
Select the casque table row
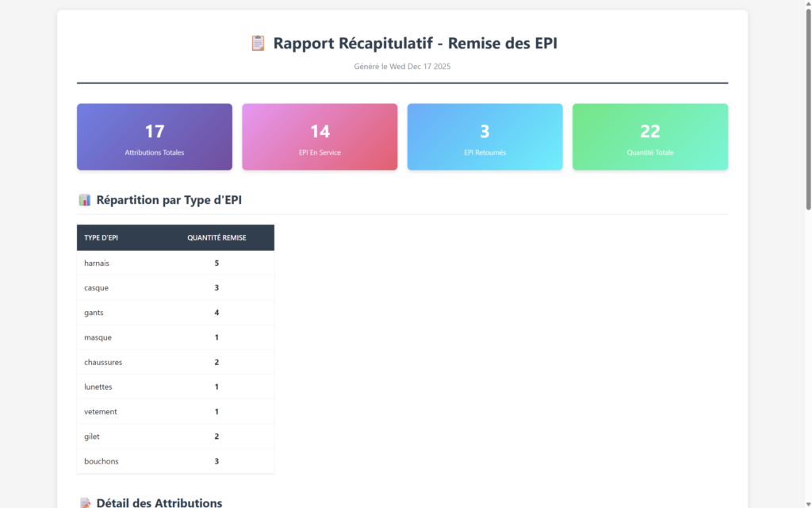click(175, 287)
